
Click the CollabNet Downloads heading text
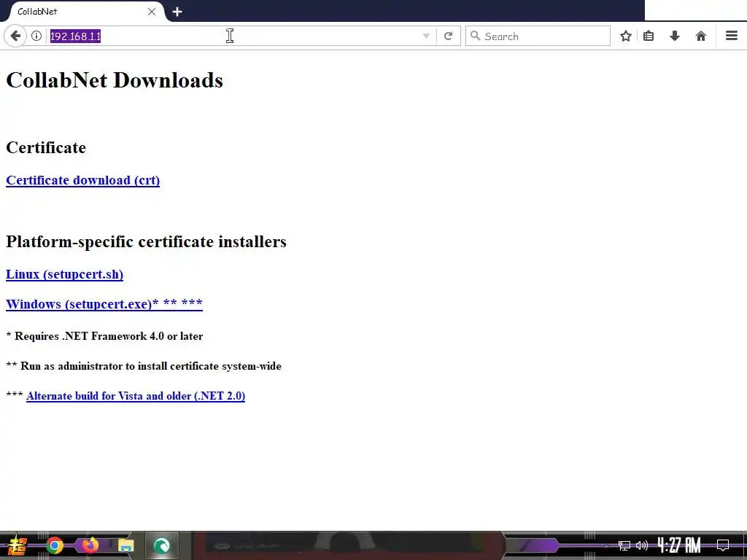(115, 80)
